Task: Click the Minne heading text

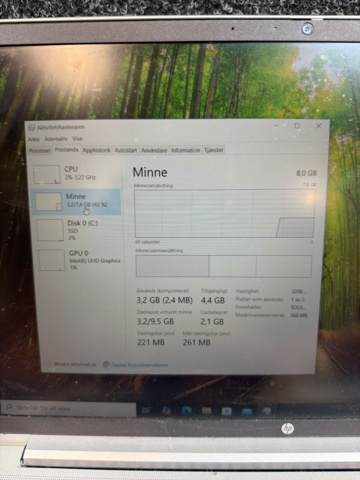Action: click(x=150, y=172)
